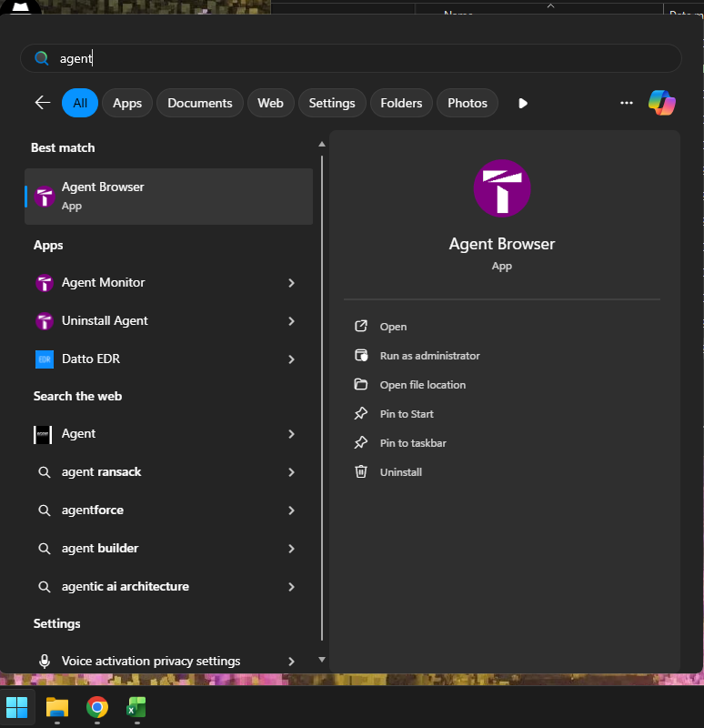
Task: Run Agent Browser as administrator
Action: coord(429,356)
